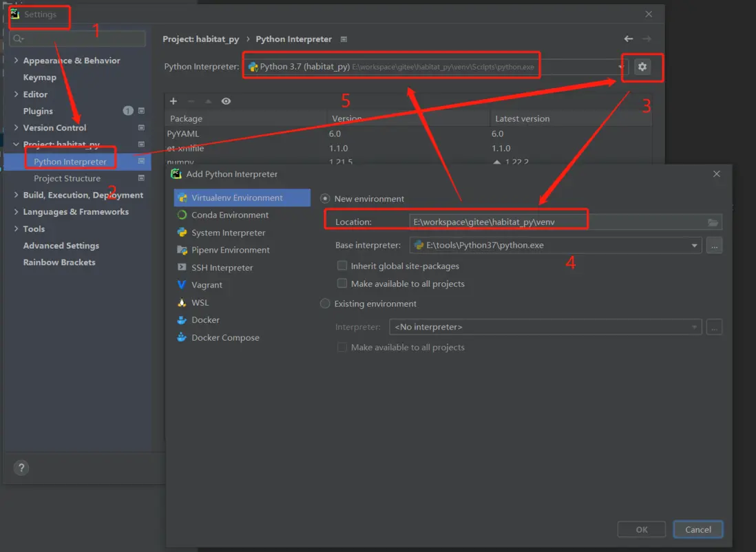
Task: Navigate back with left arrow
Action: (628, 39)
